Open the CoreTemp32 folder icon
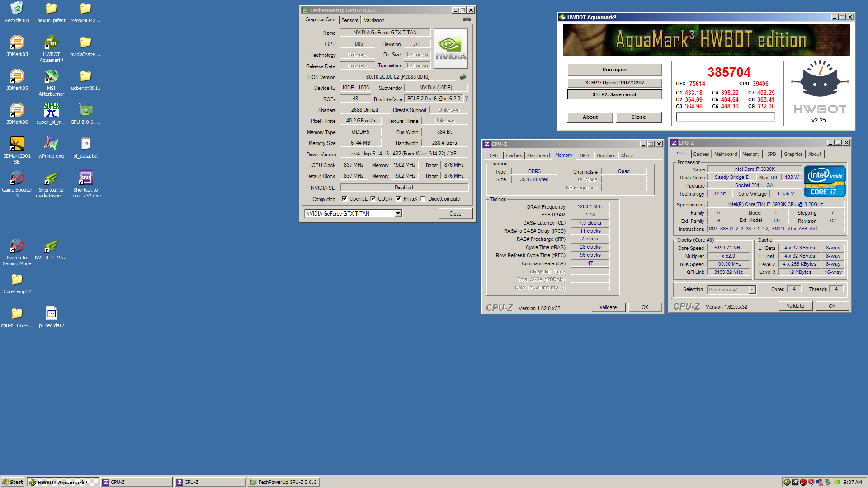Viewport: 868px width, 488px height. [x=17, y=283]
